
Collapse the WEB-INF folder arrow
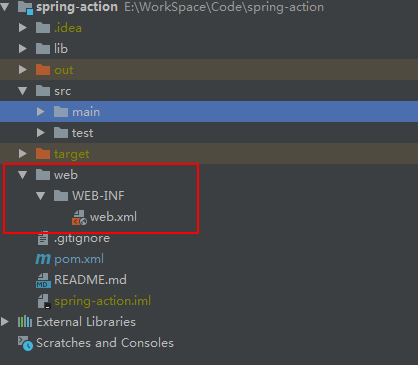(x=41, y=196)
